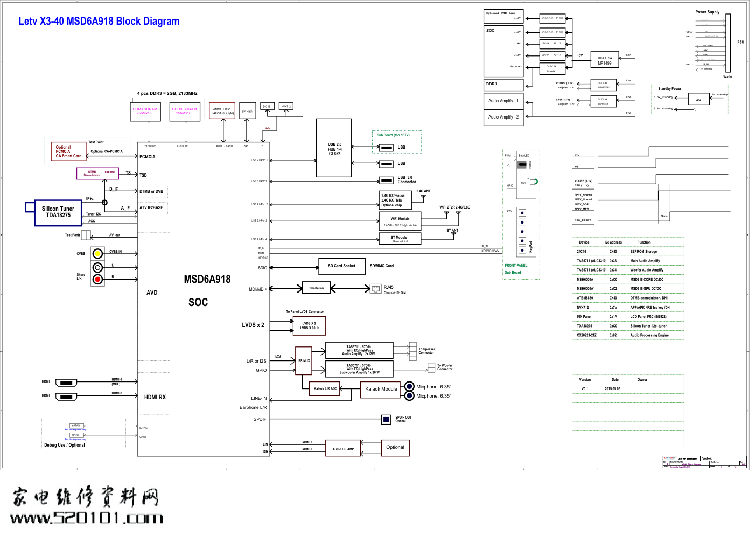Click the "V0.1" version cell
Screen dimensions: 756x535
pos(585,389)
